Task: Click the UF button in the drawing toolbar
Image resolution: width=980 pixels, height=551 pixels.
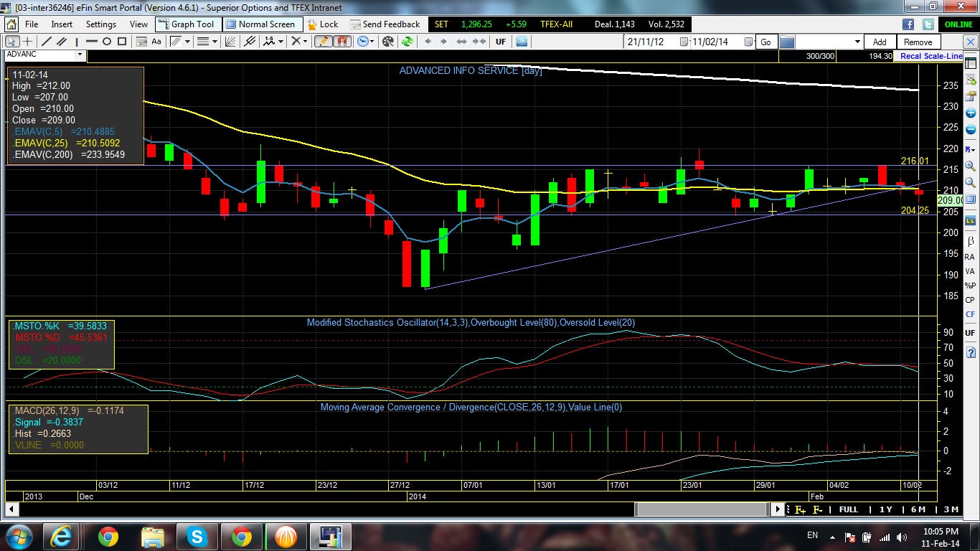Action: pos(501,42)
